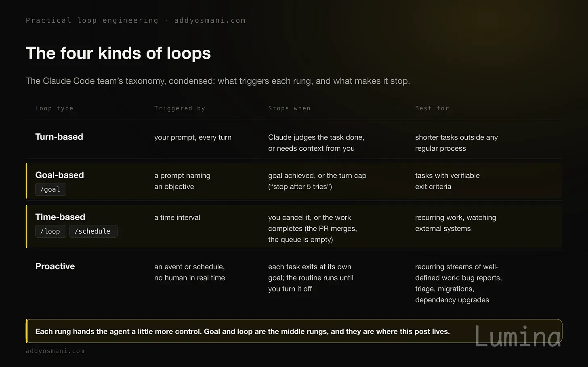Click the /schedule command badge

(93, 231)
